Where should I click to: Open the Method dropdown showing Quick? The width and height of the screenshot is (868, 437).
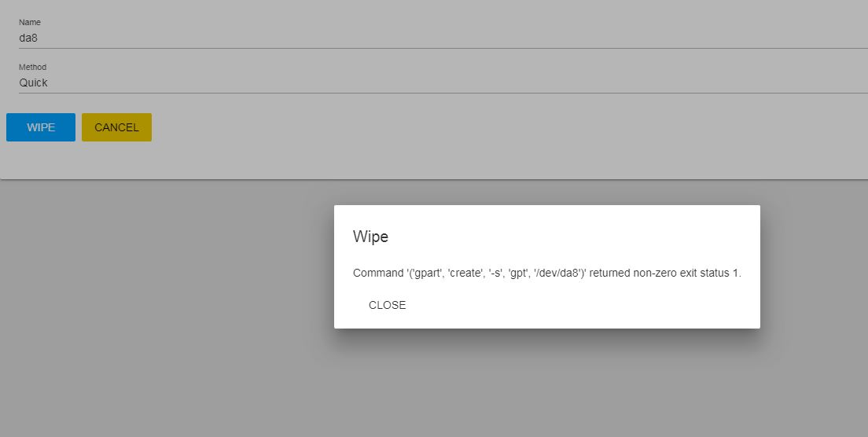click(x=440, y=83)
